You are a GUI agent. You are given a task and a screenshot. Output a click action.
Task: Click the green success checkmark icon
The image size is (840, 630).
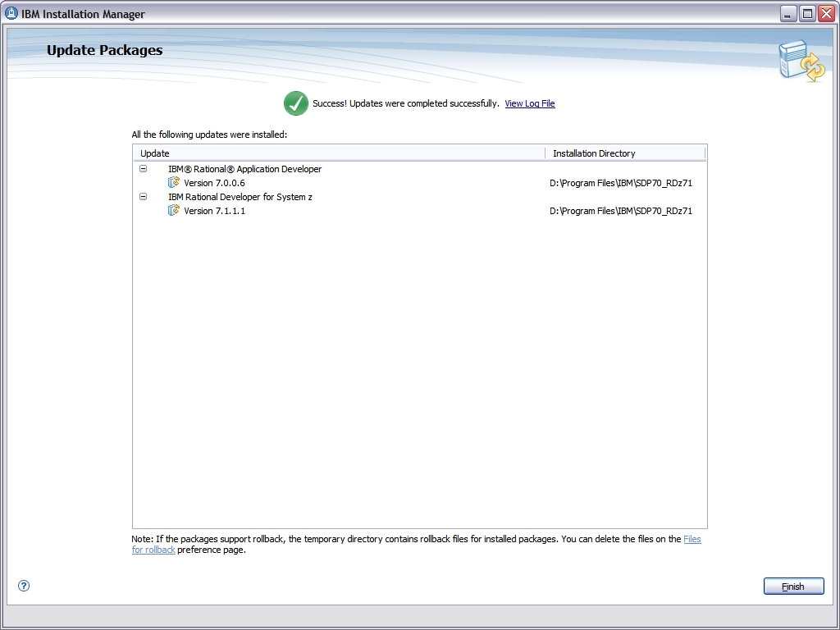[295, 103]
